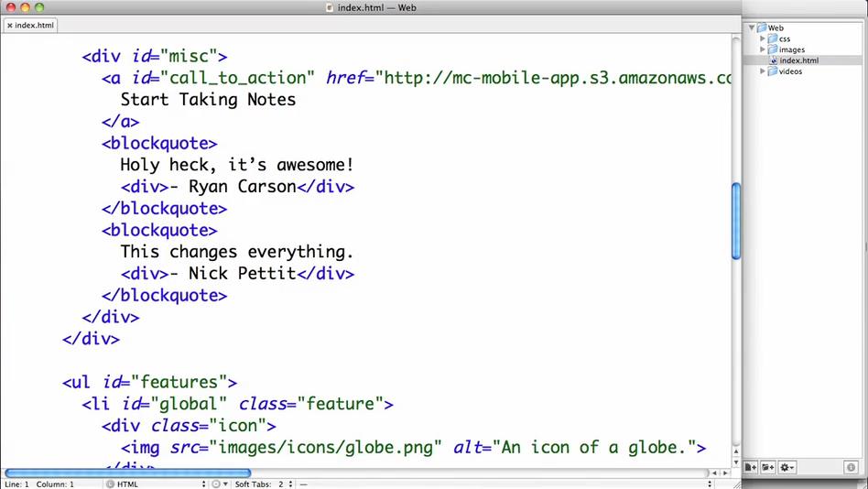Click the ul id="features" line
The width and height of the screenshot is (868, 489).
coord(149,382)
